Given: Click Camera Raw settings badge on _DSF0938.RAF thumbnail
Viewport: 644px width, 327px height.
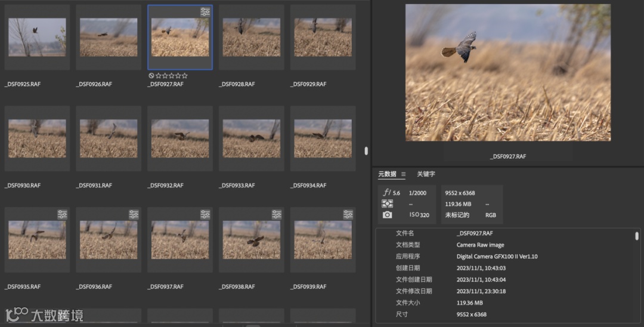Looking at the screenshot, I should [277, 214].
